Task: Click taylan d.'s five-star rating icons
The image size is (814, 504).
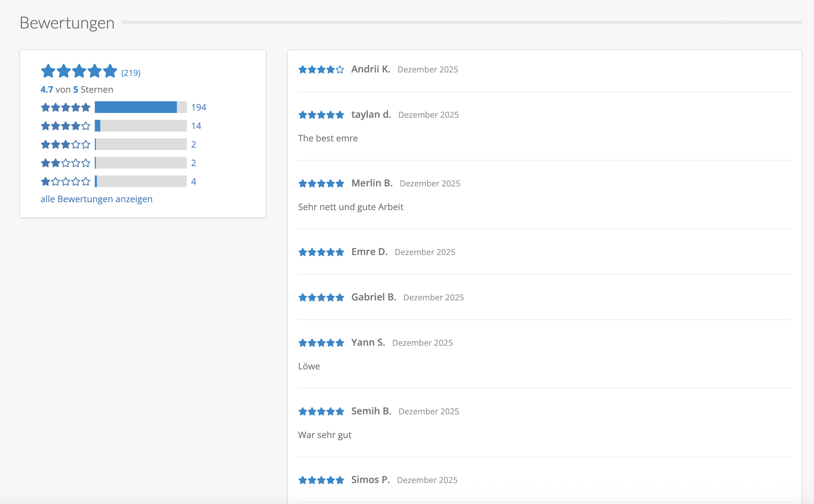Action: pyautogui.click(x=321, y=115)
